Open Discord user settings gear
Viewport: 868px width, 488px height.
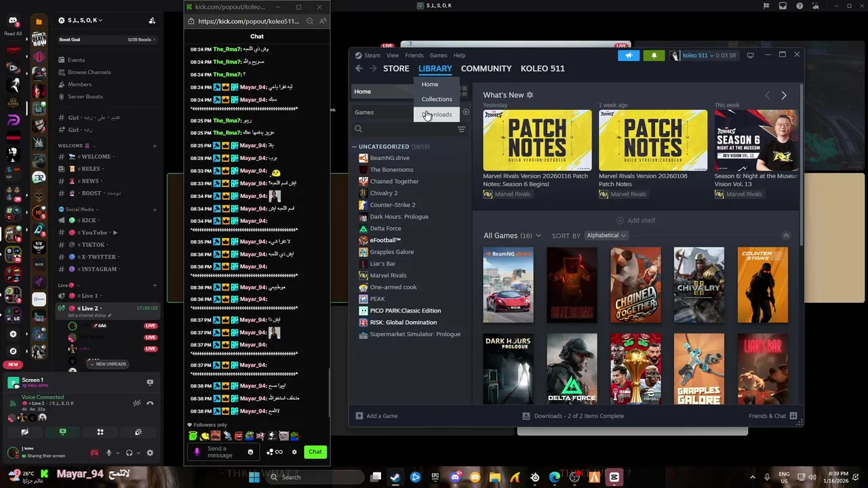[x=150, y=453]
